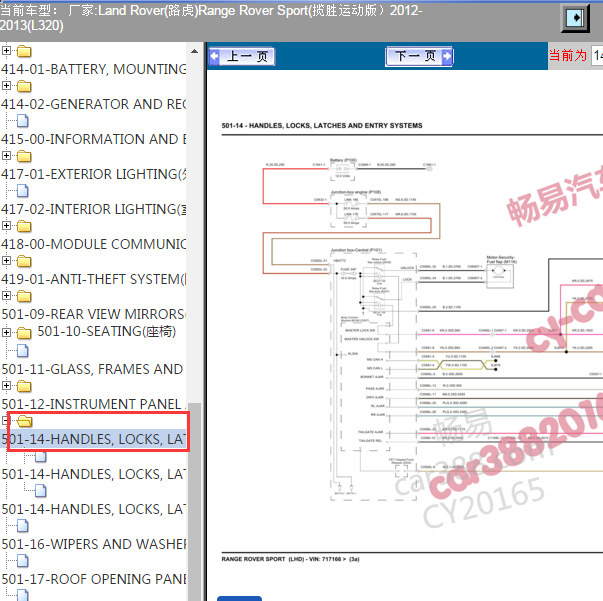Click Junction-box engine (P108) label in diagram
Screen dimensions: 603x601
pyautogui.click(x=356, y=192)
